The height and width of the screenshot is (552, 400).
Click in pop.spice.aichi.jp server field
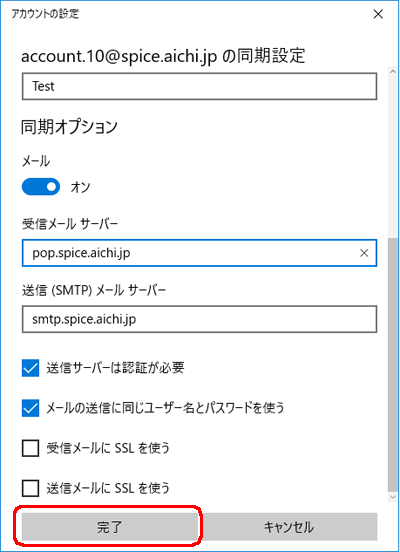click(190, 253)
